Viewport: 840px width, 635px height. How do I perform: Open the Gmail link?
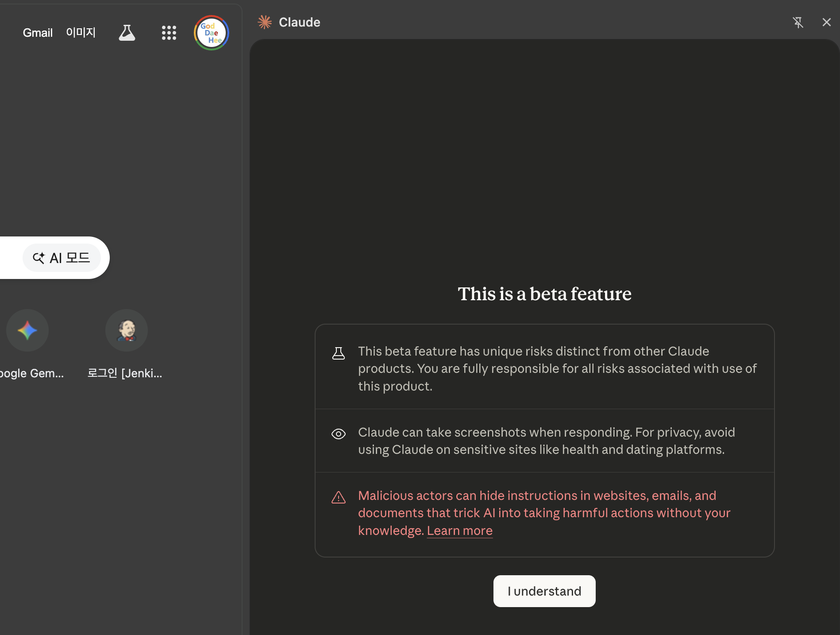(38, 33)
